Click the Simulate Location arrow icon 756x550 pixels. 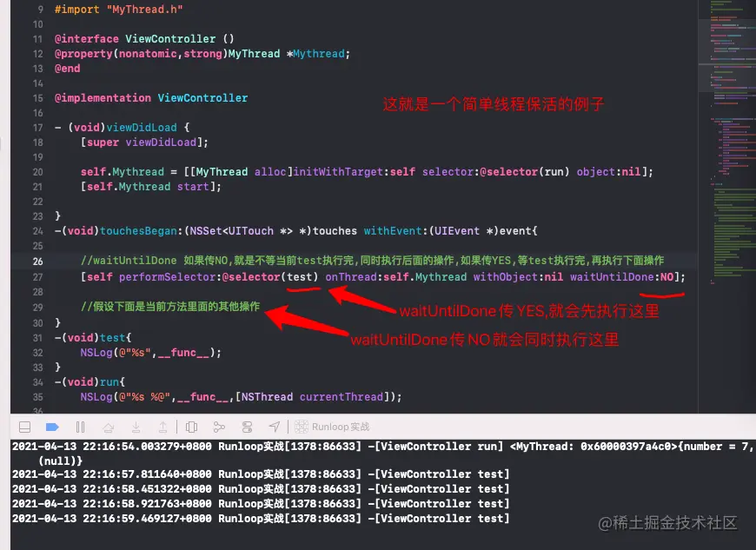coord(275,427)
